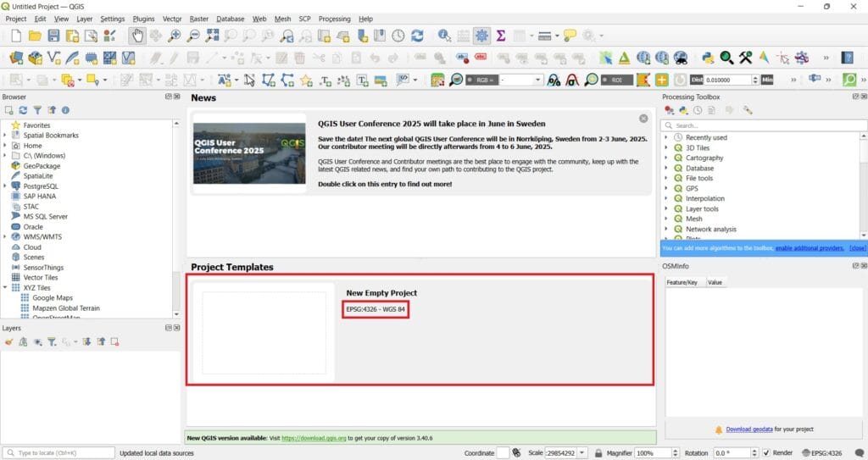Open the Processing menu
The image size is (868, 460).
[334, 19]
